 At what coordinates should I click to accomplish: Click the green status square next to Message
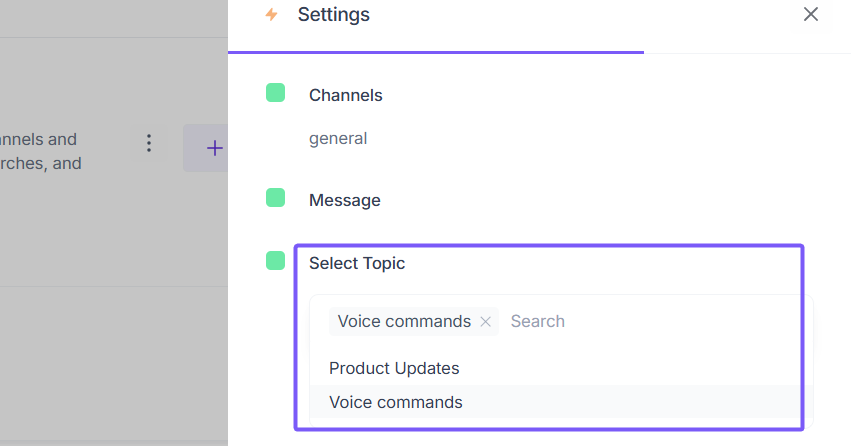[x=276, y=198]
